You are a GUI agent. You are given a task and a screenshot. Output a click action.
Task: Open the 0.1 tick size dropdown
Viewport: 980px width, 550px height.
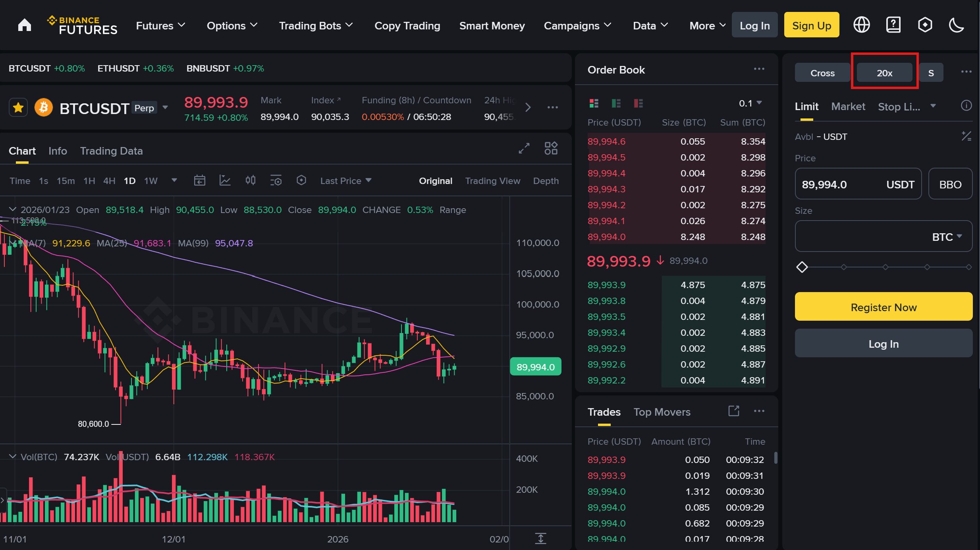tap(749, 103)
